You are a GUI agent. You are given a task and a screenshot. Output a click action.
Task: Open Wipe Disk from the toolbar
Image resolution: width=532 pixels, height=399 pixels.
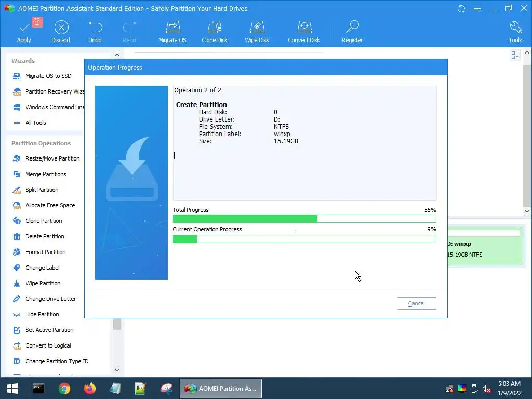257,32
